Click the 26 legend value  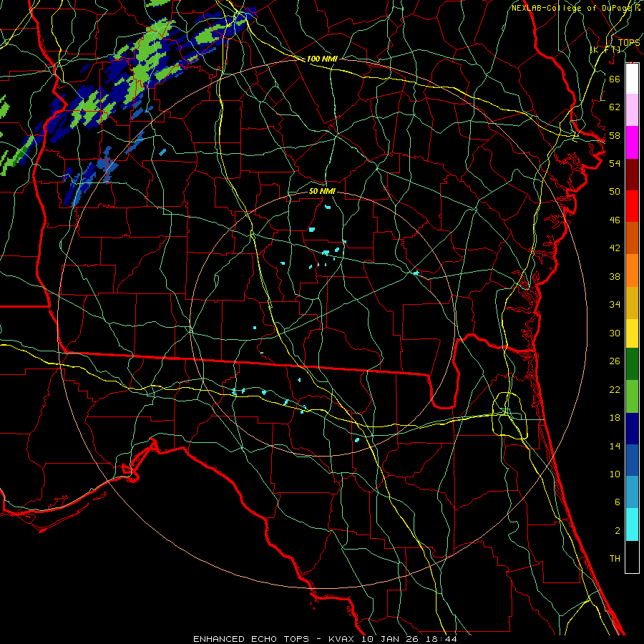click(615, 361)
